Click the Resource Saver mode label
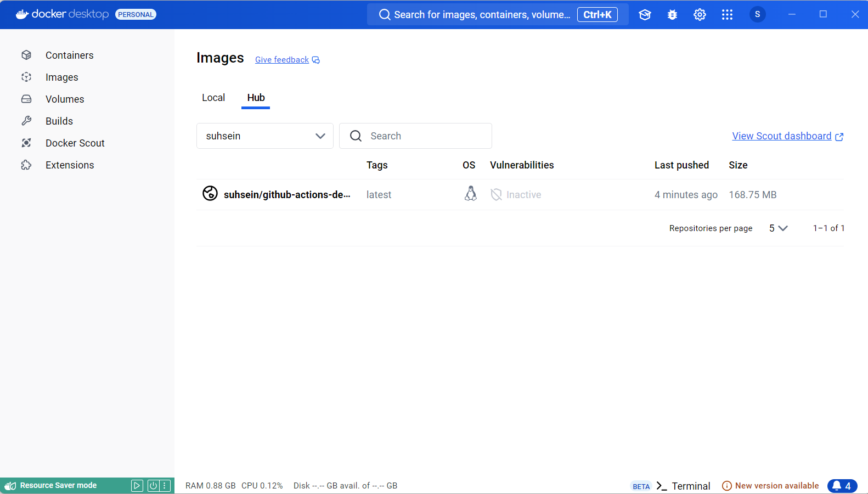This screenshot has height=494, width=868. 58,486
